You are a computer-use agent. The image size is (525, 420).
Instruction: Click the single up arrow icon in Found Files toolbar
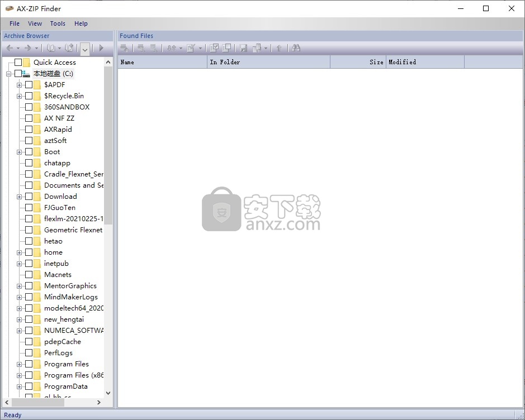pos(279,48)
